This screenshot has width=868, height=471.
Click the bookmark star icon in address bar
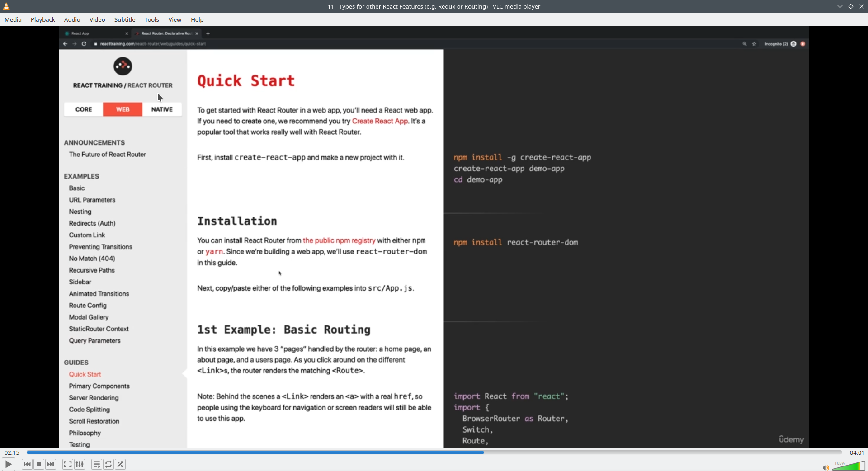click(754, 44)
